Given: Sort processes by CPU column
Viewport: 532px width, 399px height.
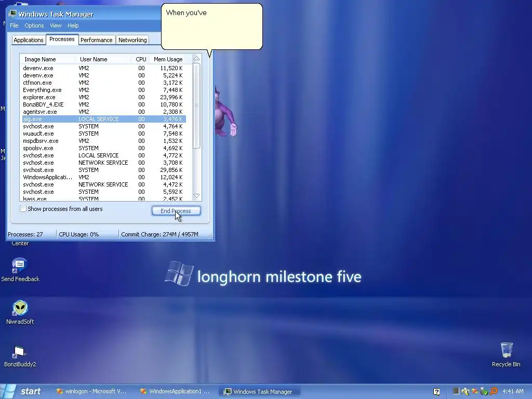Looking at the screenshot, I should pyautogui.click(x=140, y=59).
